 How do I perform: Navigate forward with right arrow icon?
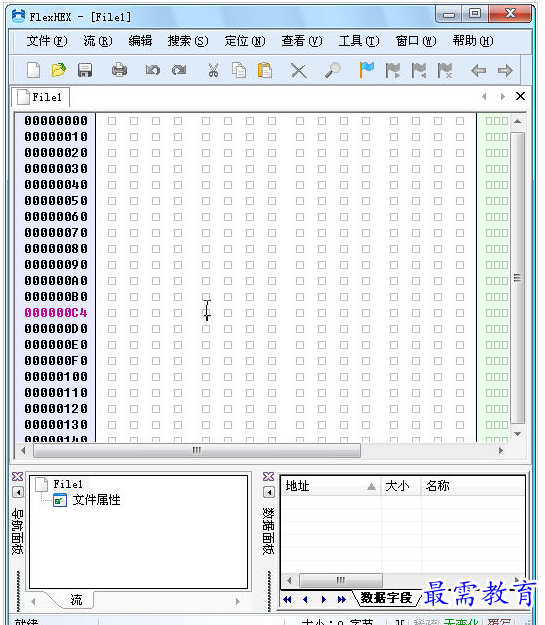[505, 71]
